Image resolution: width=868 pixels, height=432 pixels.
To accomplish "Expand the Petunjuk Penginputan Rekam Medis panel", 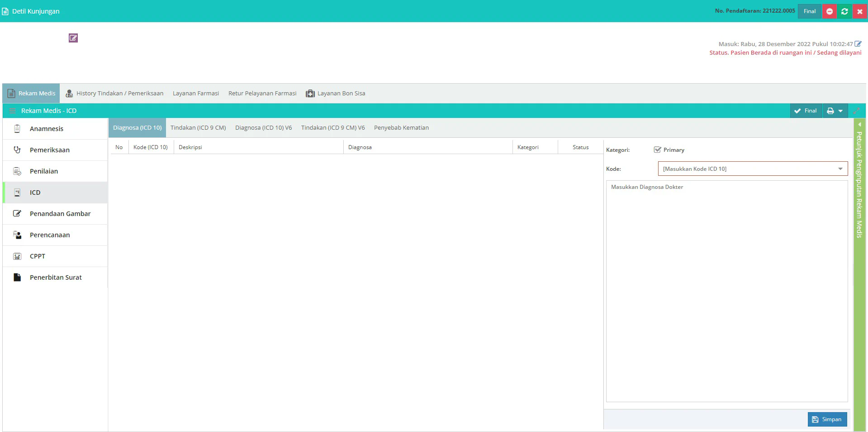I will 859,125.
